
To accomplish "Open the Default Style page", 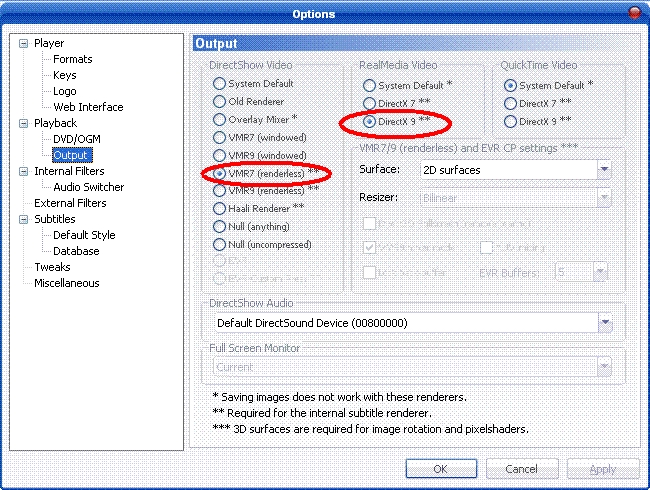I will (84, 235).
